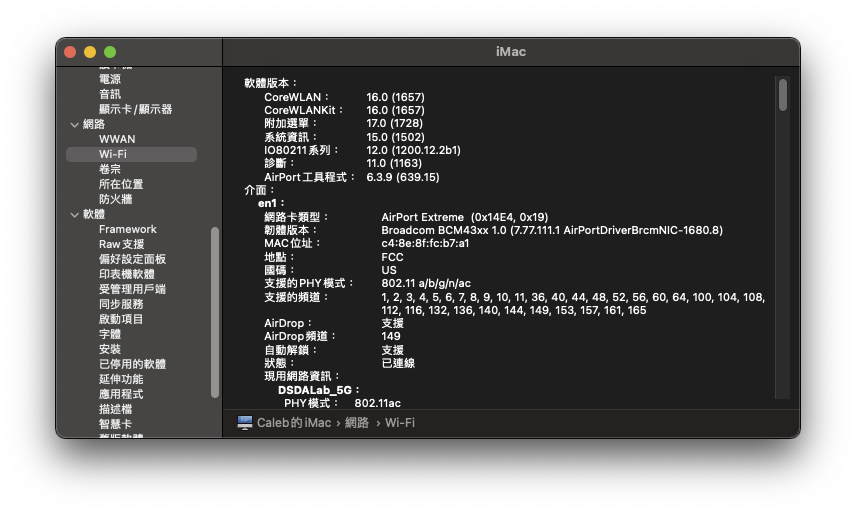
Task: Open 應用程式 in the sidebar
Action: pyautogui.click(x=121, y=395)
